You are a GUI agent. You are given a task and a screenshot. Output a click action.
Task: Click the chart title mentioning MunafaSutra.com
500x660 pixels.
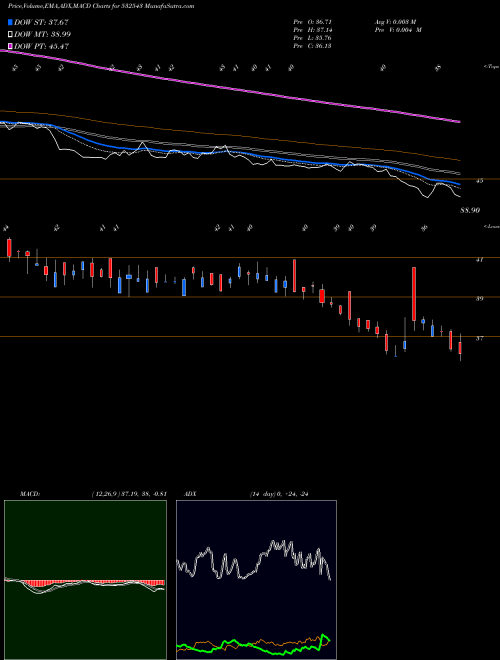coord(101,6)
